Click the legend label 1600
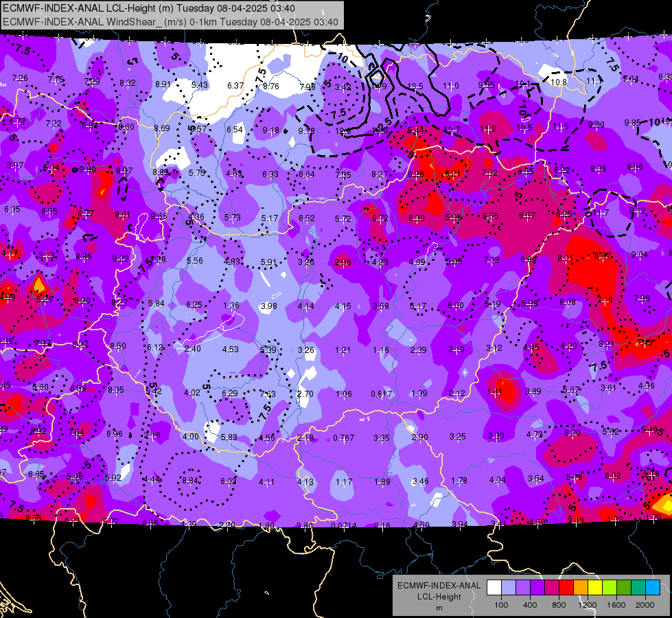Image resolution: width=672 pixels, height=618 pixels. (616, 605)
